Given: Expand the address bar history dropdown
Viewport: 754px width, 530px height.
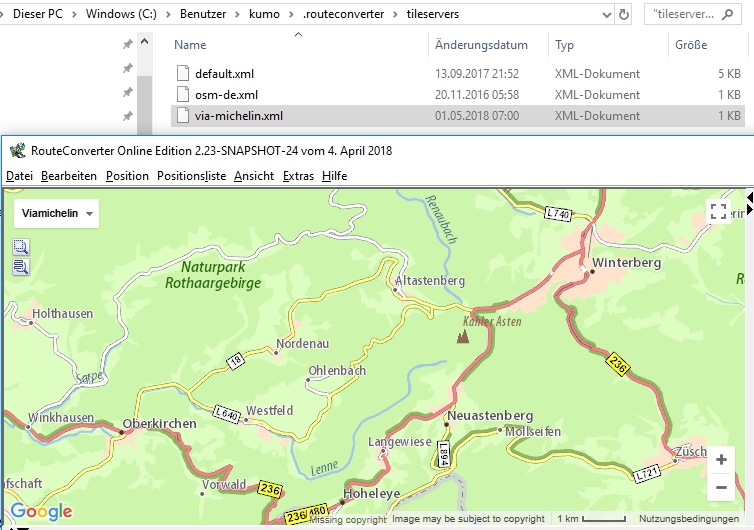Looking at the screenshot, I should click(x=607, y=15).
